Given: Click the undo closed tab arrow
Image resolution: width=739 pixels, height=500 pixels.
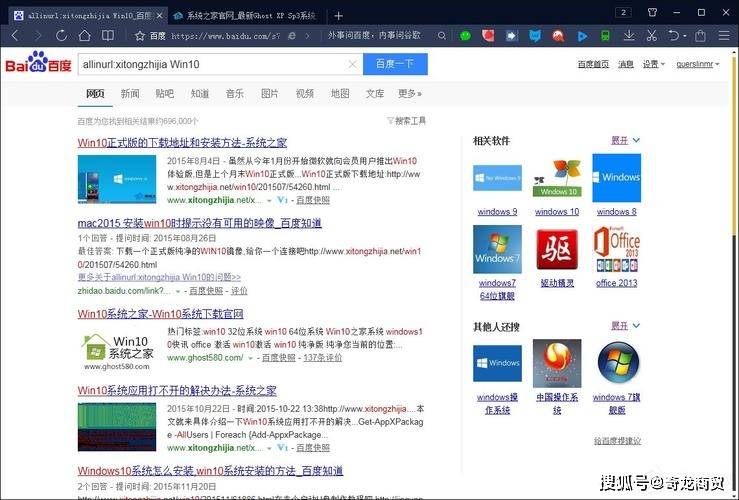Looking at the screenshot, I should [674, 36].
